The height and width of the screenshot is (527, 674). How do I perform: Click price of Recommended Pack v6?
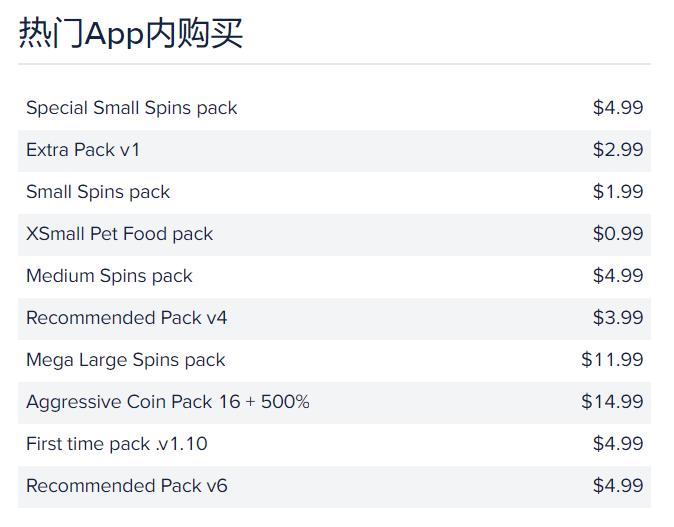click(617, 486)
